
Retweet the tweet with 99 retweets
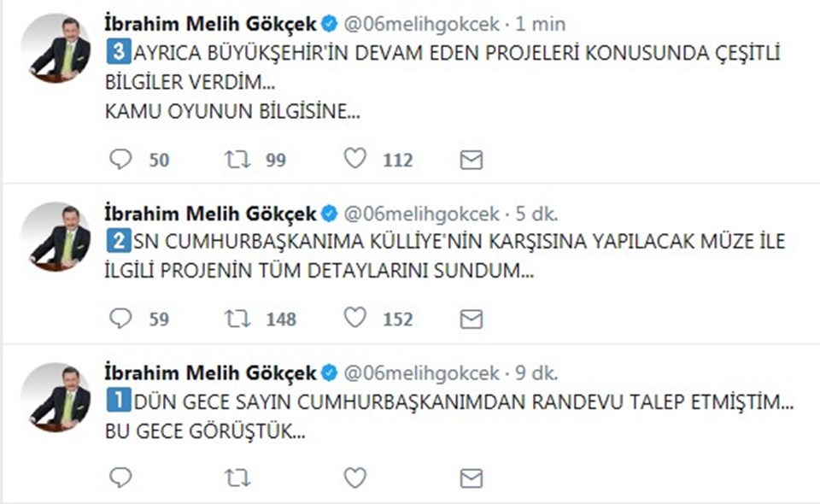pyautogui.click(x=237, y=159)
